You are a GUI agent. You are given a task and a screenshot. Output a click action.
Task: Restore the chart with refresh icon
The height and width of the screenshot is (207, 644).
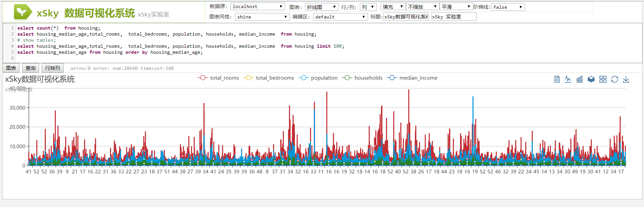(x=615, y=79)
